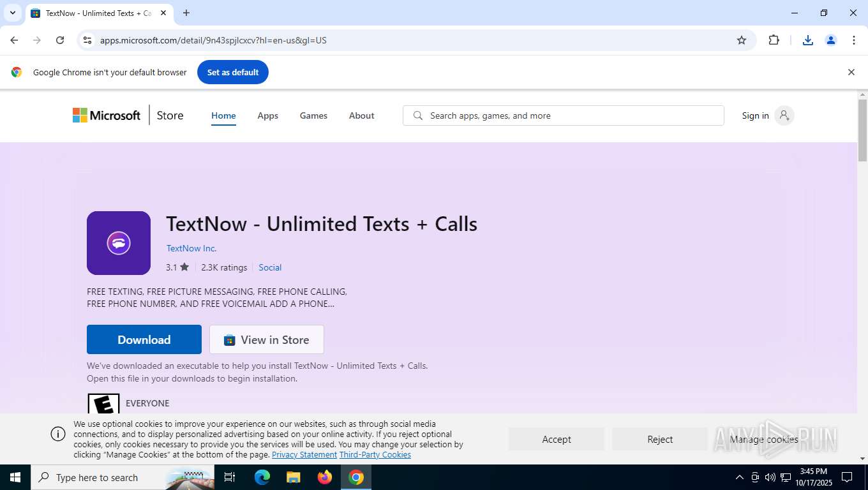Click the address bar URL
This screenshot has height=490, width=868.
(213, 40)
